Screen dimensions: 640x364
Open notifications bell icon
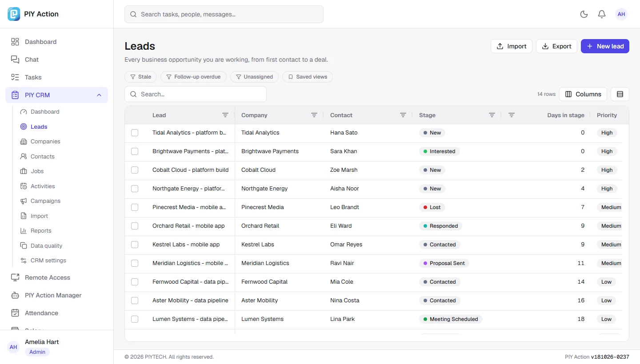coord(602,14)
